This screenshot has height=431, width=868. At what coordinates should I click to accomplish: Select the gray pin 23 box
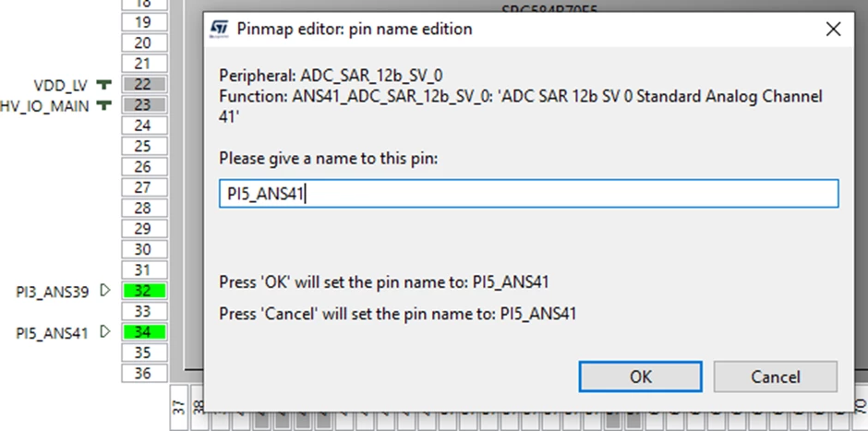tap(144, 104)
